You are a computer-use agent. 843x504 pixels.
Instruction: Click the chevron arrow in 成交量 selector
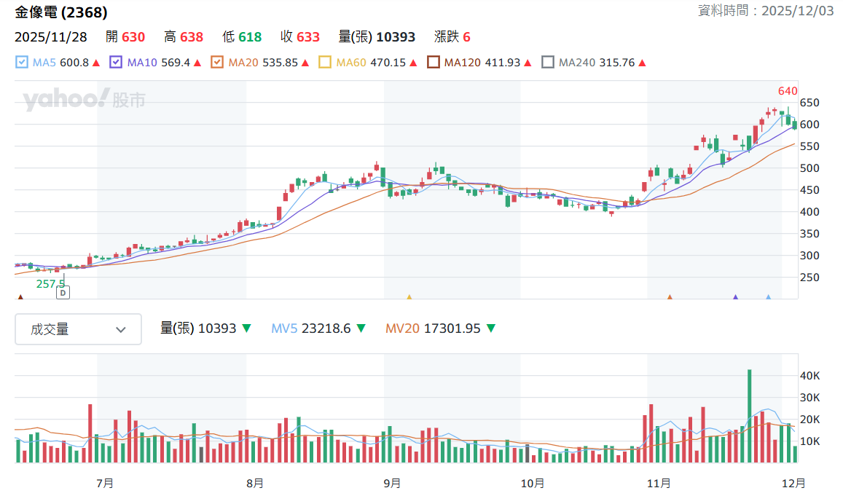point(121,330)
